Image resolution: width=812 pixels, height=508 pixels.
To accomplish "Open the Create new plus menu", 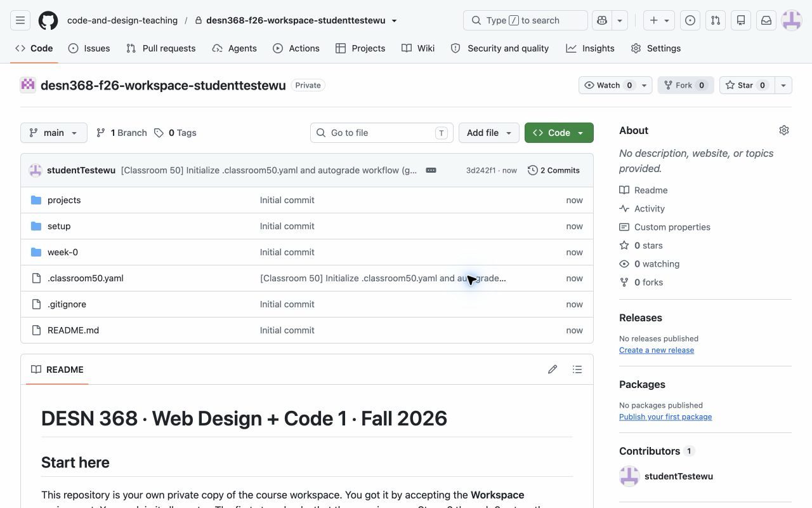I will [x=660, y=20].
